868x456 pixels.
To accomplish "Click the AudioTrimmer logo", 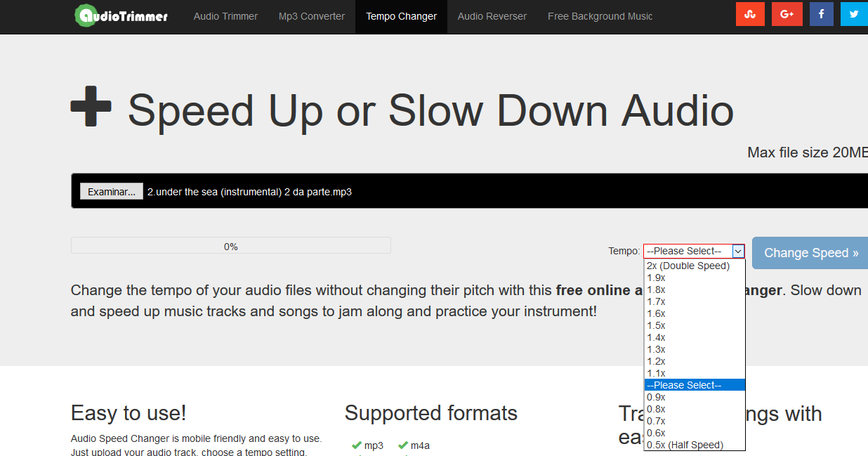I will pyautogui.click(x=121, y=15).
